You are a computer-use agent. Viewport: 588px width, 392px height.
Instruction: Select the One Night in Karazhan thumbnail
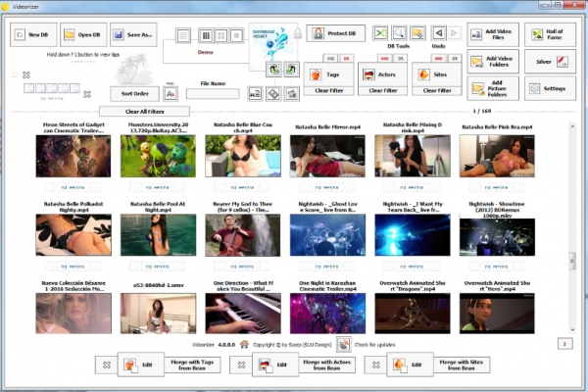327,314
